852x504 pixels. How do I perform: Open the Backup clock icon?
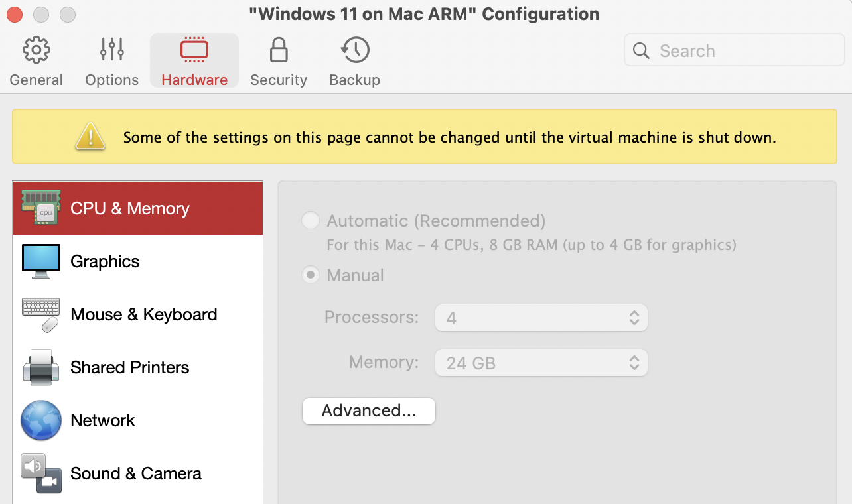point(355,50)
